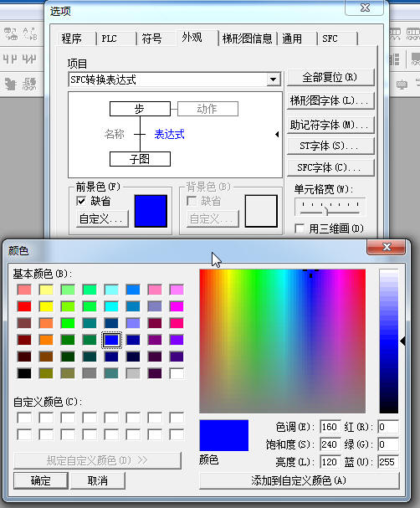Pick the yellow basic color swatch
Screen dimensions: 420x508
pyautogui.click(x=46, y=306)
